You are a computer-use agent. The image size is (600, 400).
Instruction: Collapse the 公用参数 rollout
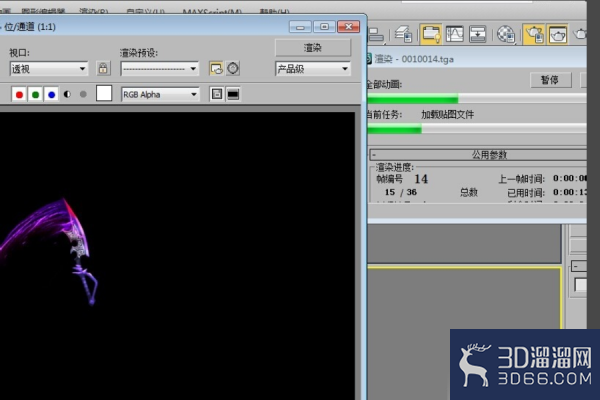point(478,155)
